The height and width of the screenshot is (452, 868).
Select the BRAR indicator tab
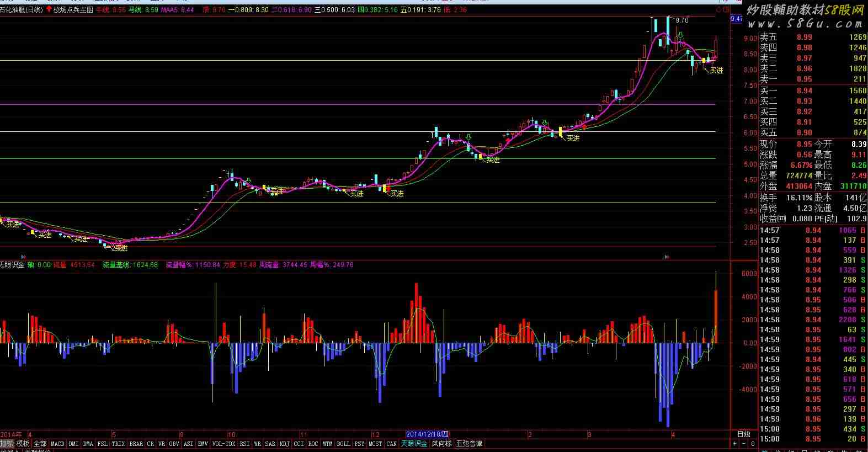(x=136, y=444)
